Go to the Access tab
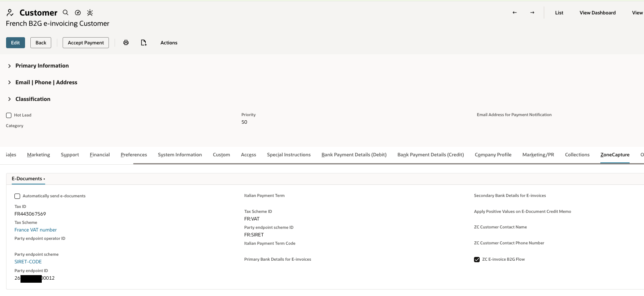644x296 pixels. pos(249,155)
